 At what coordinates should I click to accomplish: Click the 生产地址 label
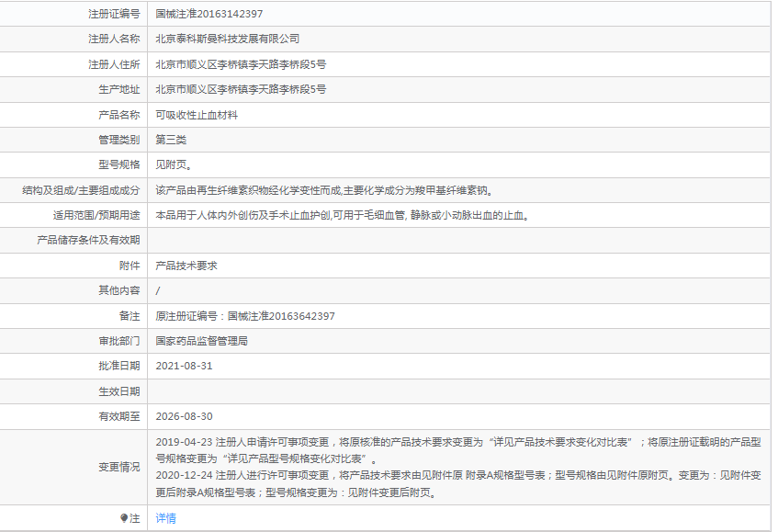119,89
